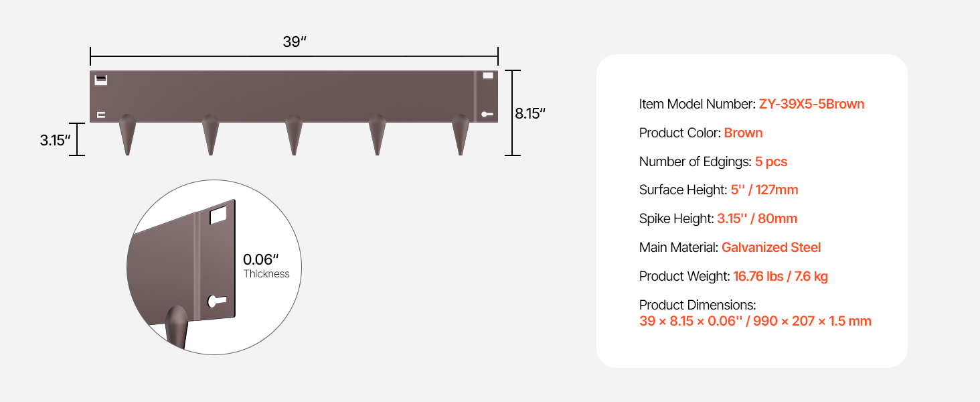Click the ZY-39X5-5Brown model number

pos(811,104)
